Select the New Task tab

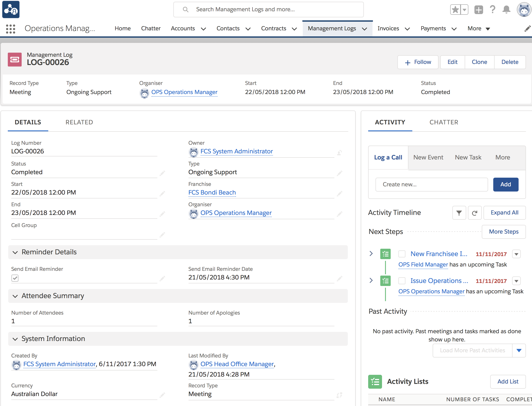tap(468, 157)
